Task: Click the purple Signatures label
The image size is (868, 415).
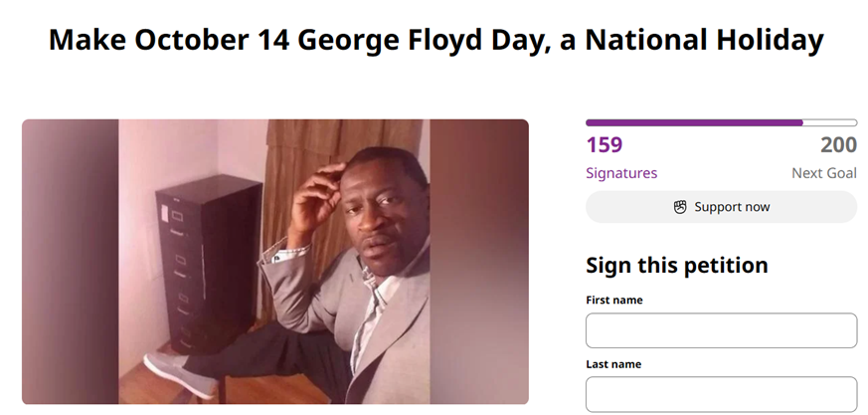Action: point(621,173)
